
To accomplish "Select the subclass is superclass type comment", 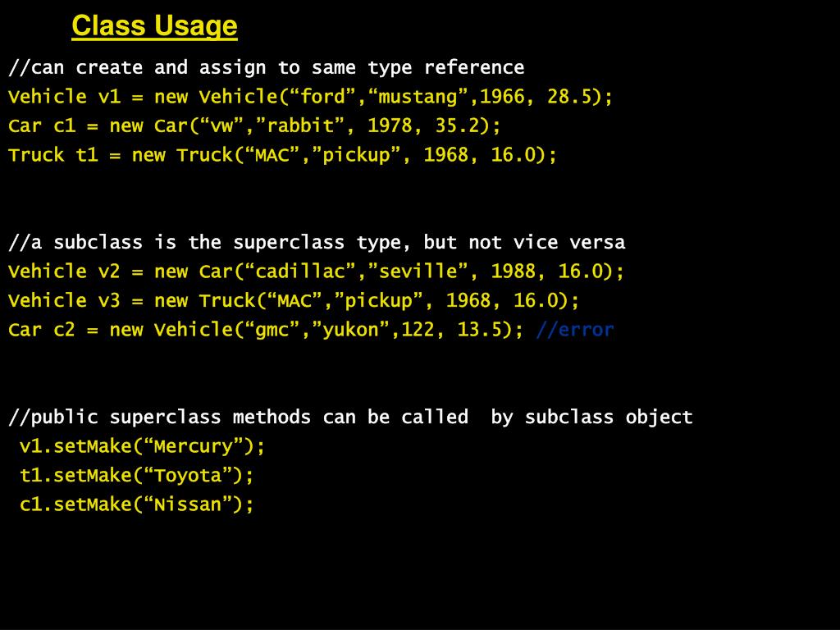I will click(x=317, y=243).
